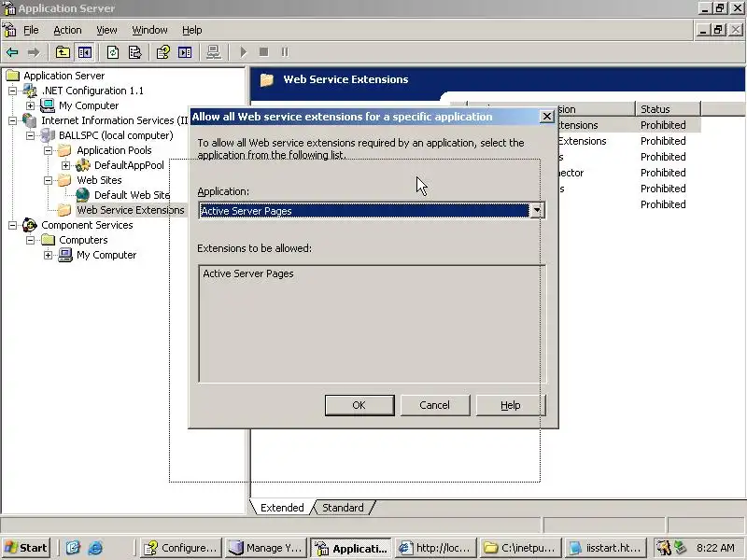The width and height of the screenshot is (747, 560).
Task: Close the Allow all Web service extensions dialog
Action: (547, 116)
